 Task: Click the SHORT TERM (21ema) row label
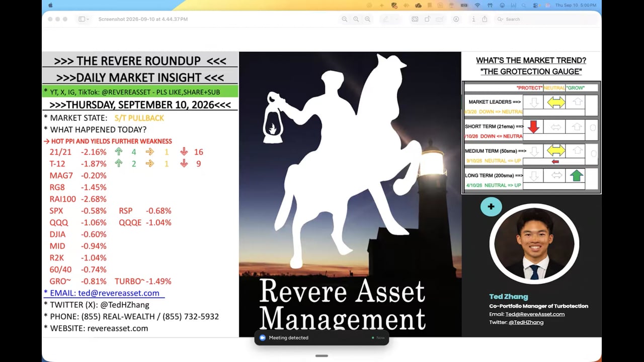tap(494, 127)
